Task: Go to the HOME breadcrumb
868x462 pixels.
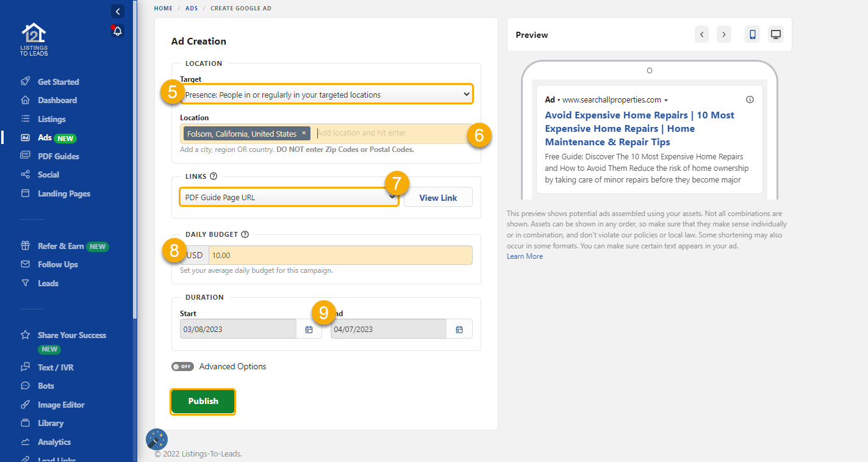Action: pyautogui.click(x=163, y=8)
